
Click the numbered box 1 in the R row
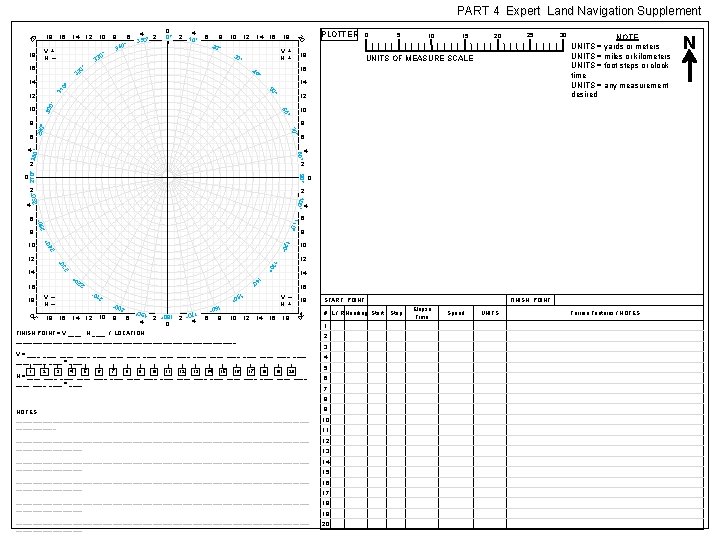click(31, 371)
